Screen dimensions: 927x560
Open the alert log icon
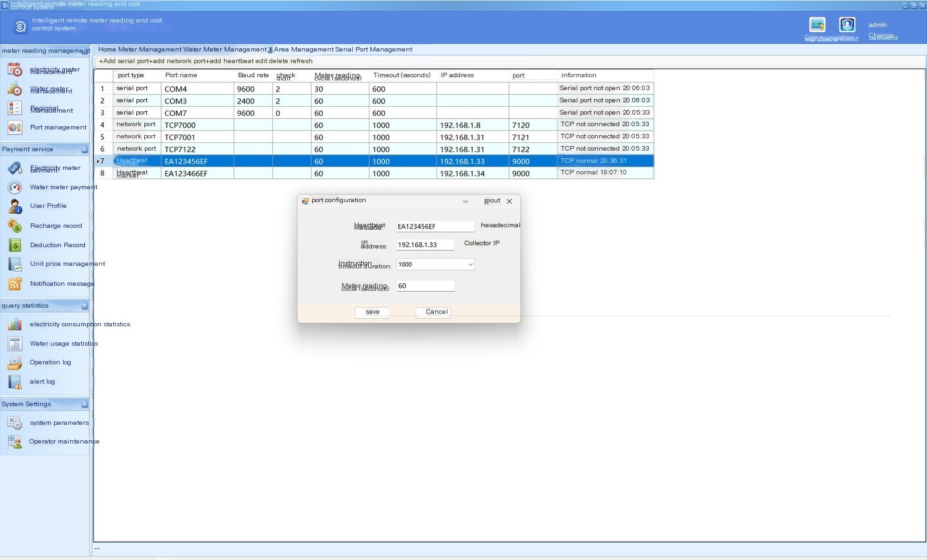click(15, 382)
